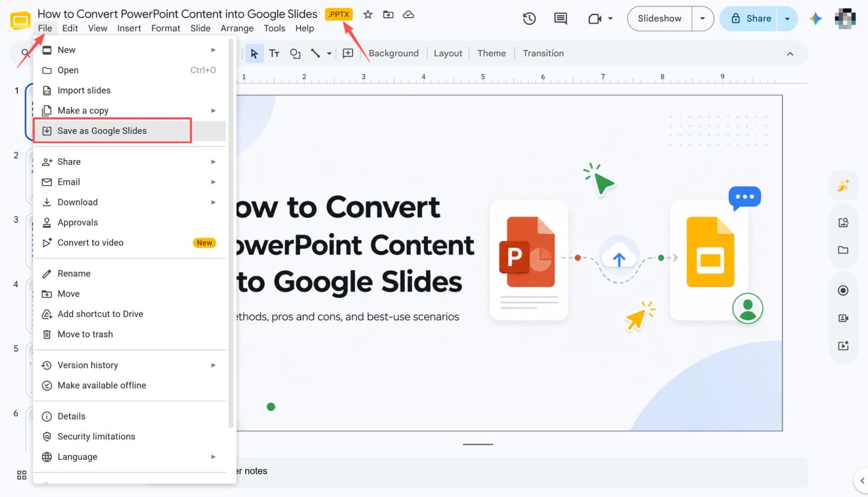Open the account profile avatar
This screenshot has height=497, width=868.
tap(845, 18)
